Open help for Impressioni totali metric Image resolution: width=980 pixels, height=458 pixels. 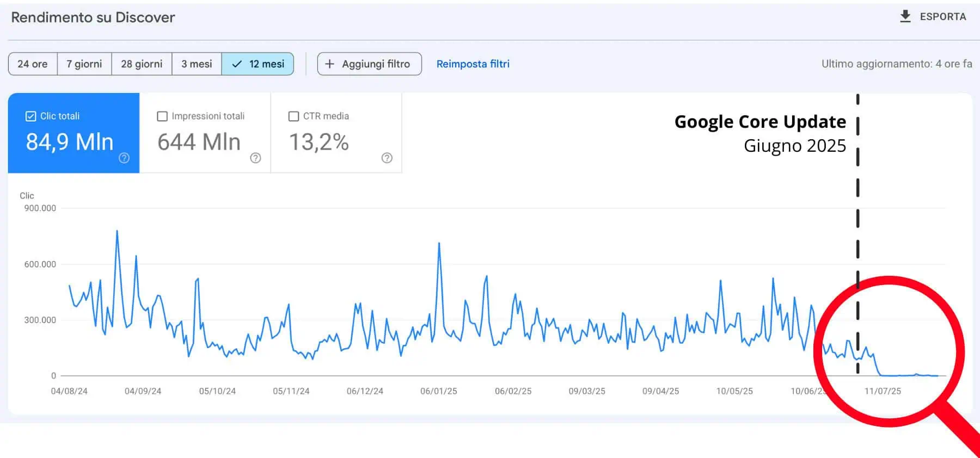(255, 158)
